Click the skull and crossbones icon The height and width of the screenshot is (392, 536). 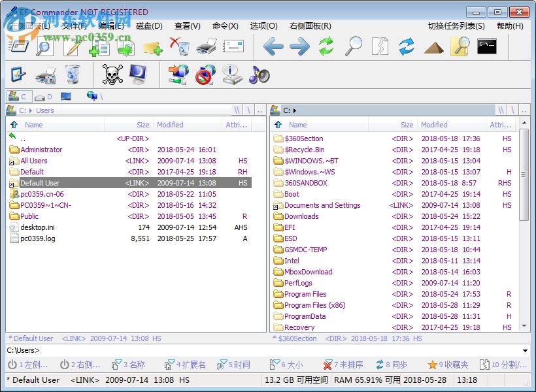click(x=112, y=74)
